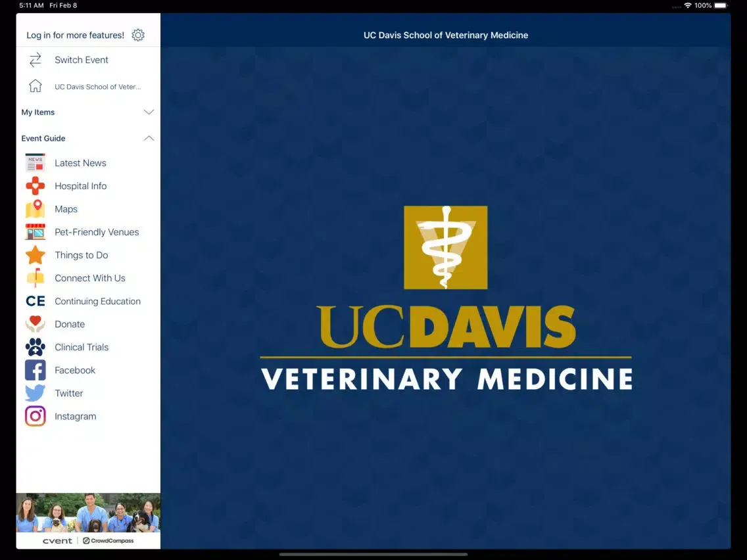Tap the veterinary staff photo banner
747x560 pixels.
(x=88, y=513)
